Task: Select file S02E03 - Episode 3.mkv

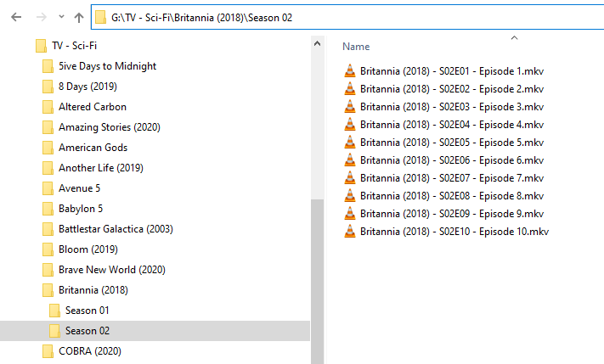Action: [x=452, y=106]
